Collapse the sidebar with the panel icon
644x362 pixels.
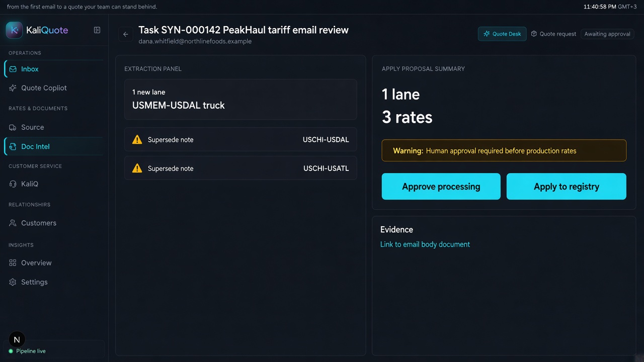(97, 30)
